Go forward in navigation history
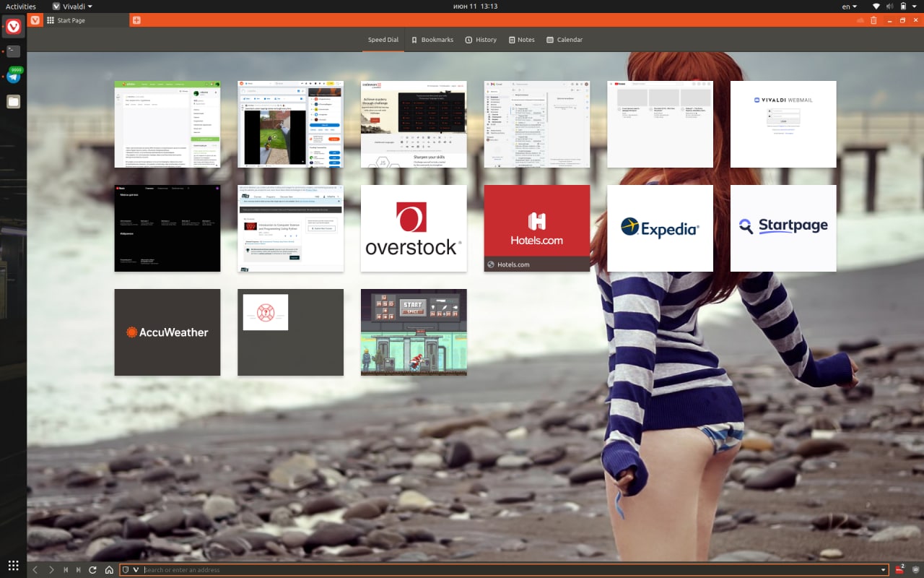924x578 pixels. coord(51,570)
